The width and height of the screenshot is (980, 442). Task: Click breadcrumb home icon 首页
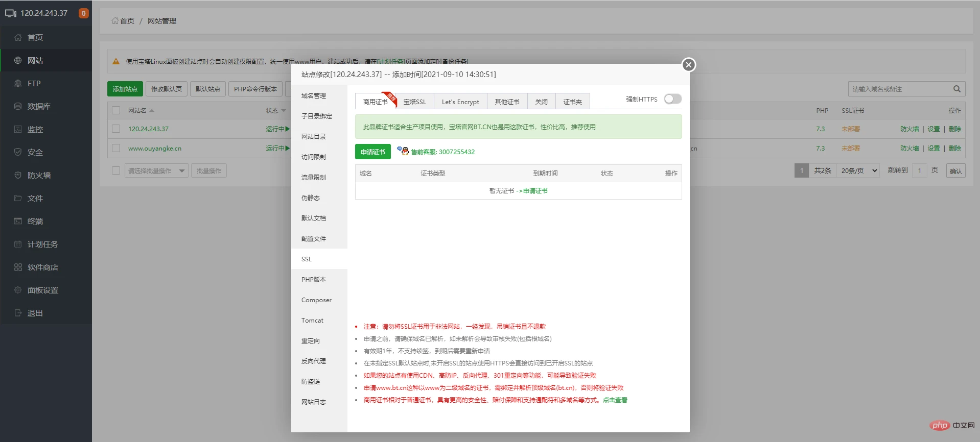(115, 21)
